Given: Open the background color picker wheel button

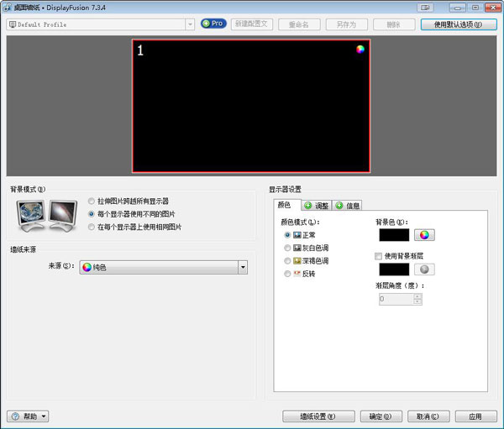Looking at the screenshot, I should pos(424,235).
